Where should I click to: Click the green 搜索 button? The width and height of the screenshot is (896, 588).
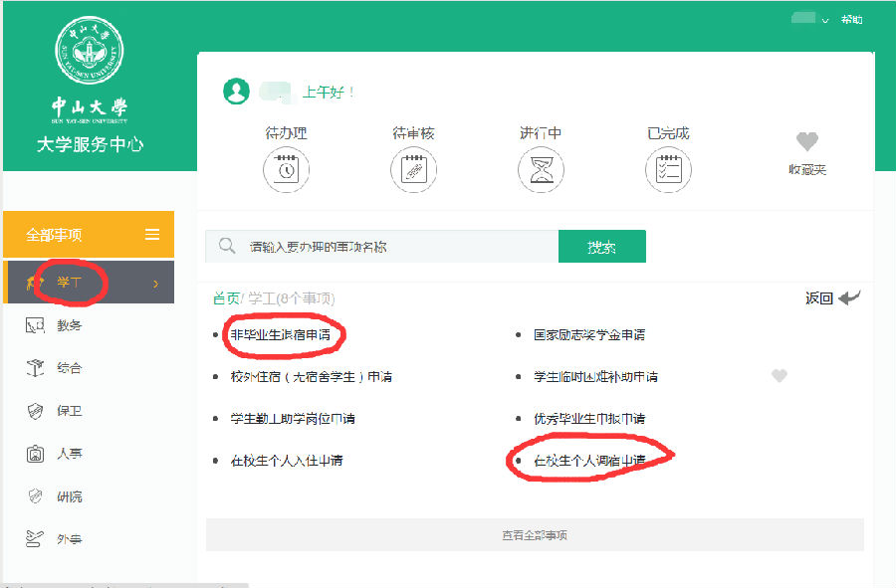point(601,247)
